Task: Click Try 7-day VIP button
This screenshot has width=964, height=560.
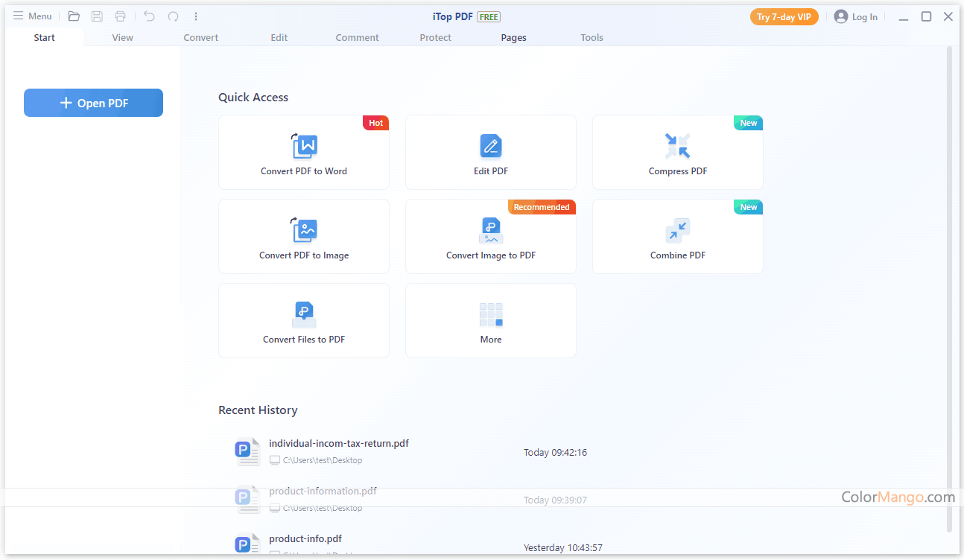Action: [784, 17]
